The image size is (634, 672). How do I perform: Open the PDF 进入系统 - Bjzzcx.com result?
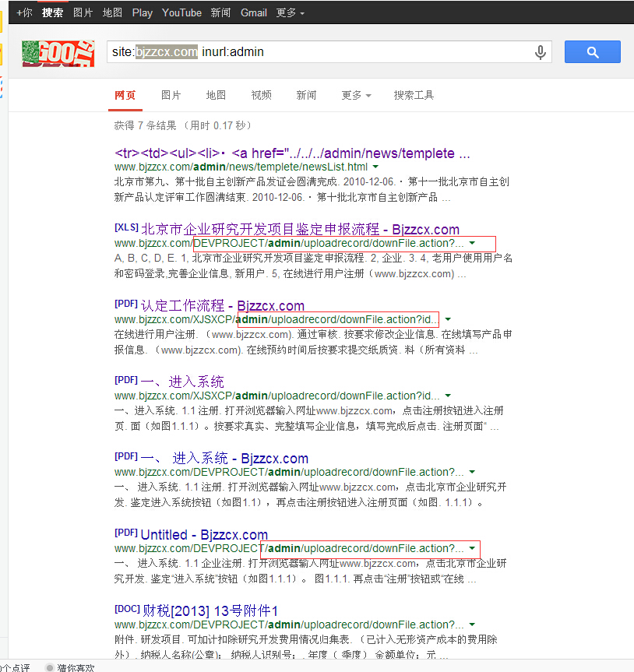(224, 458)
